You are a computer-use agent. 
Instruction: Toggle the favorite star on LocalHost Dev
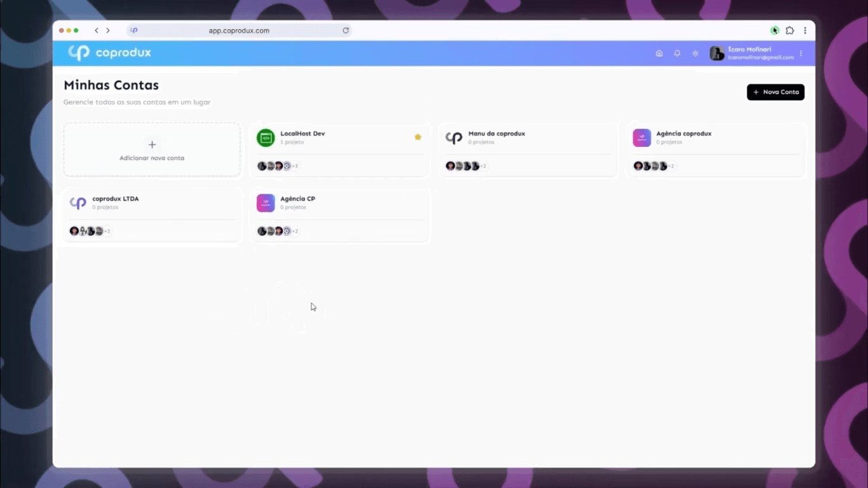tap(417, 137)
